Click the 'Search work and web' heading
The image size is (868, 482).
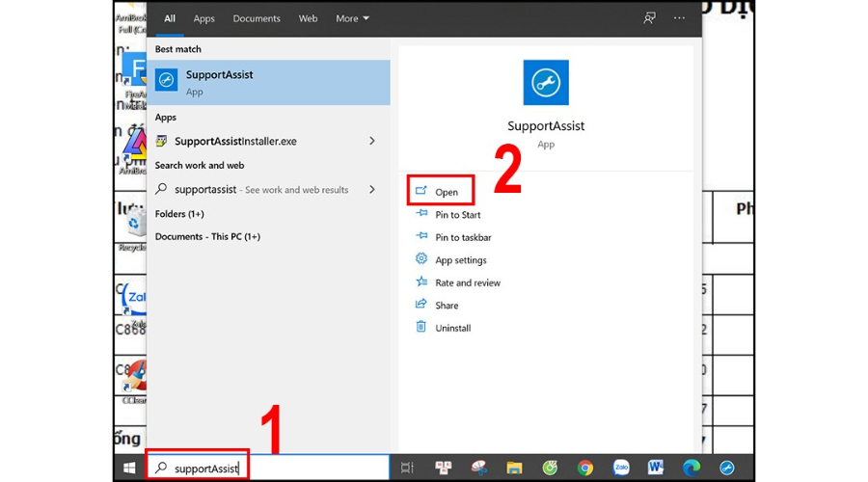coord(200,165)
